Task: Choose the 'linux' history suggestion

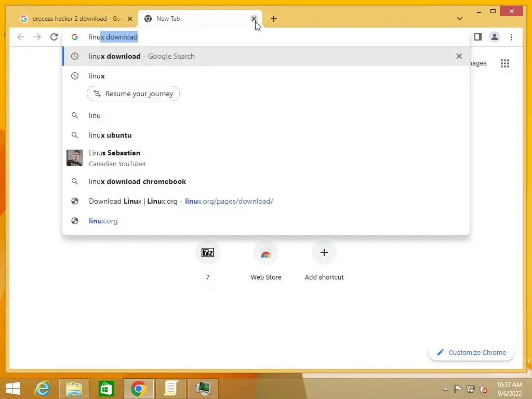Action: pyautogui.click(x=266, y=76)
